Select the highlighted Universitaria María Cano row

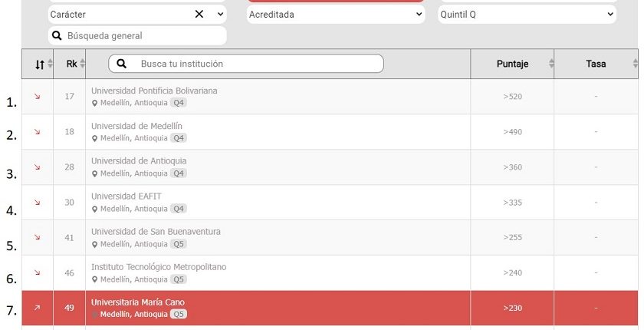click(x=330, y=308)
